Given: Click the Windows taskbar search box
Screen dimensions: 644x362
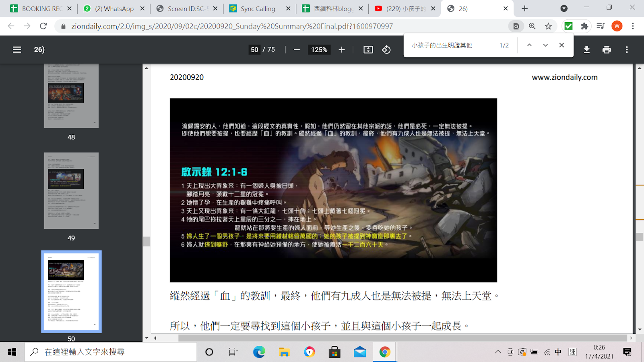Looking at the screenshot, I should [x=111, y=352].
